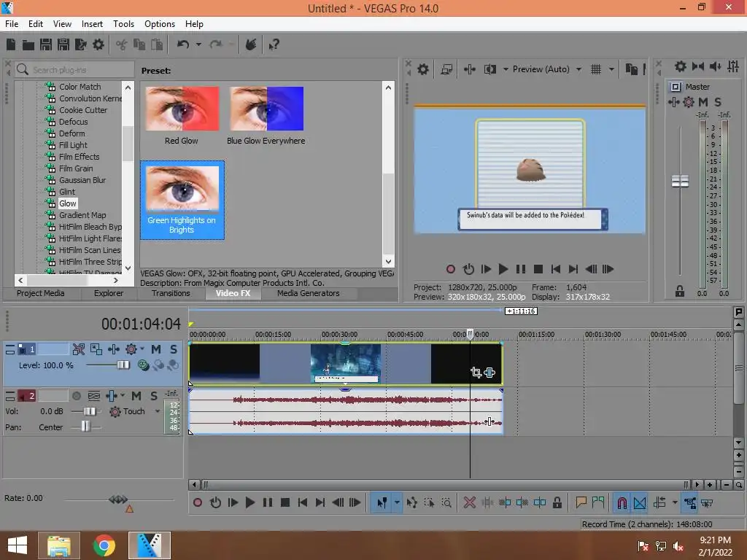Screen dimensions: 747x560
Task: Select the Film Grain plug-in
Action: 76,168
